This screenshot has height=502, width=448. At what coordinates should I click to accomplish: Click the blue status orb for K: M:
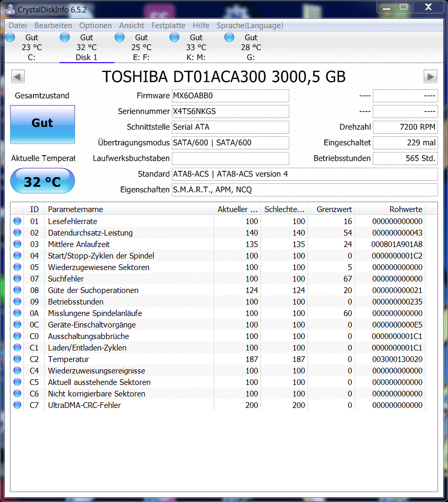coord(174,37)
